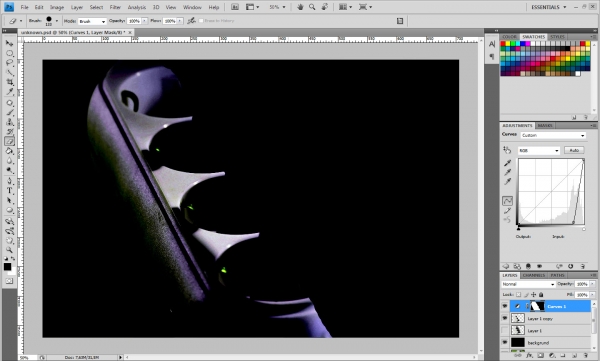Select the Ellipse shape tool
Viewport: 600px width, 361px height.
(x=10, y=210)
